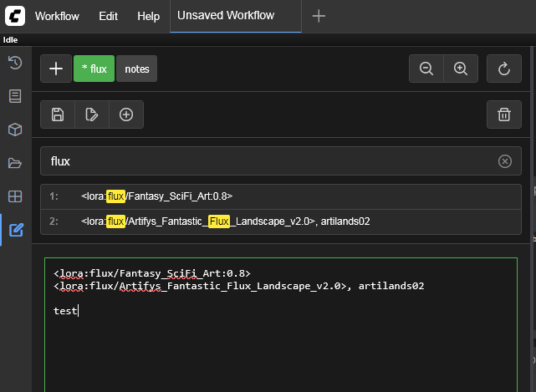Open the Edit menu

108,16
